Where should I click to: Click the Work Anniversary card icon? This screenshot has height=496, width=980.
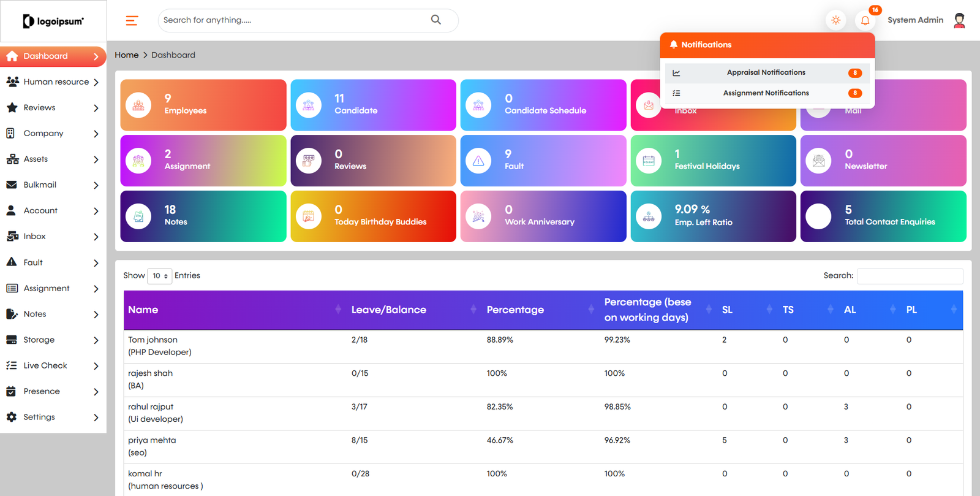tap(478, 216)
